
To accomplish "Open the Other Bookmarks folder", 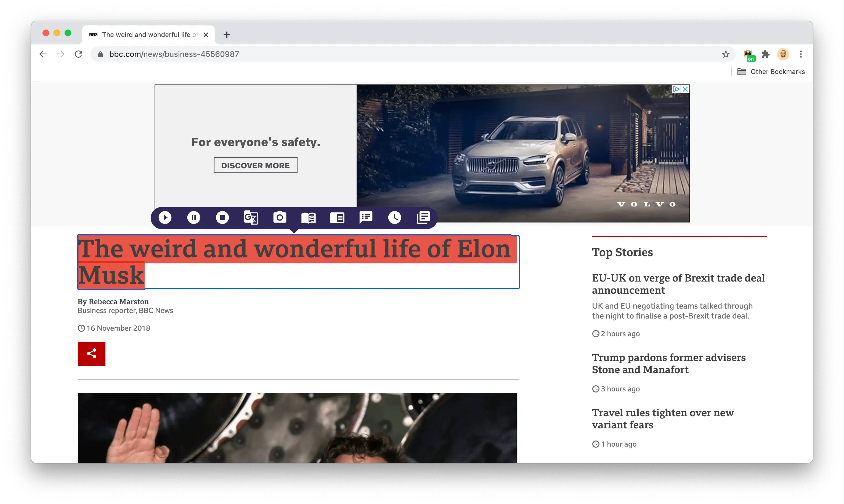I will [771, 72].
